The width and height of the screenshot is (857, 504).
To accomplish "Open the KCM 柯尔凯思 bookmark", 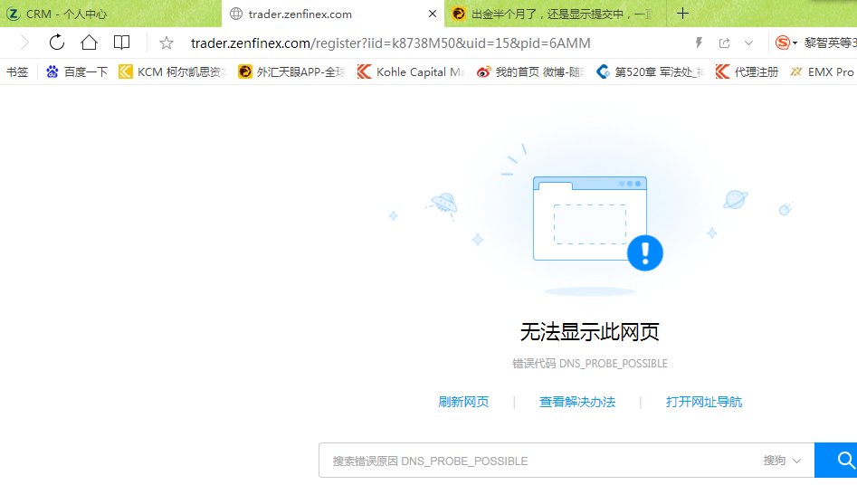I will coord(172,71).
